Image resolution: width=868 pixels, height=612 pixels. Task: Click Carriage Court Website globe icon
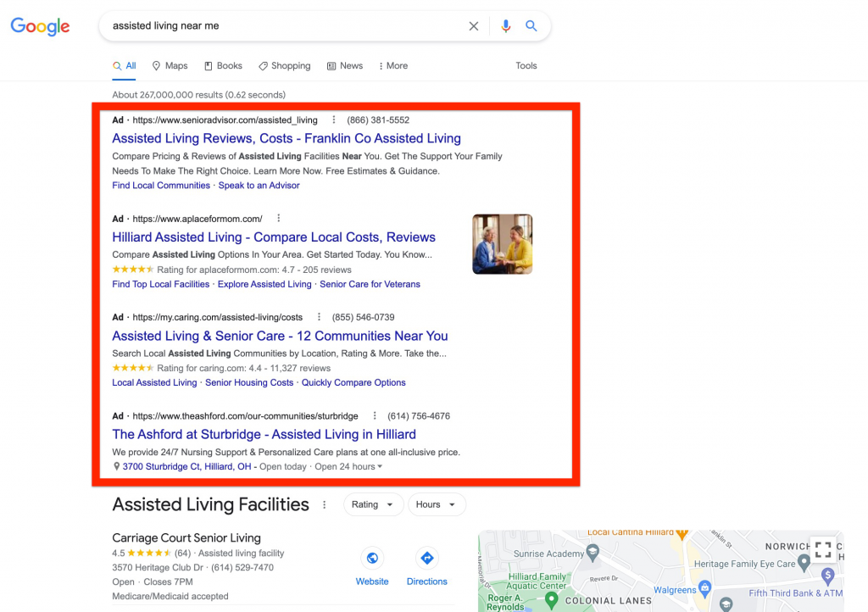[372, 558]
